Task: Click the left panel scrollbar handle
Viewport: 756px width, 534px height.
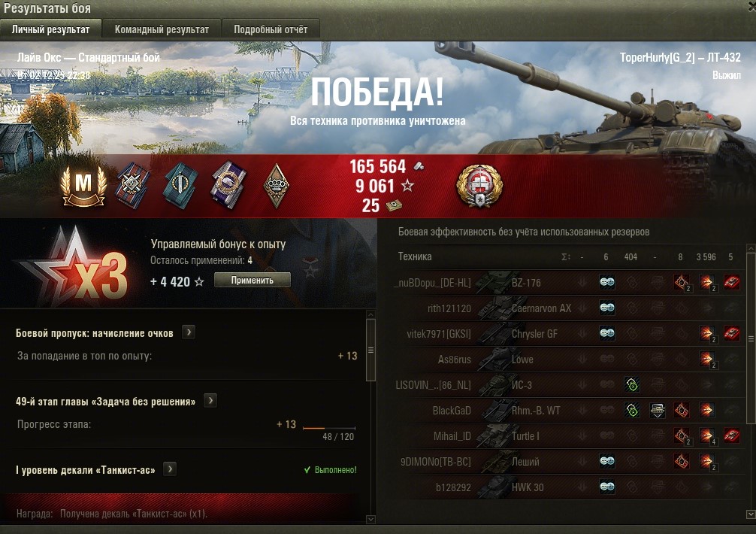Action: click(x=370, y=350)
